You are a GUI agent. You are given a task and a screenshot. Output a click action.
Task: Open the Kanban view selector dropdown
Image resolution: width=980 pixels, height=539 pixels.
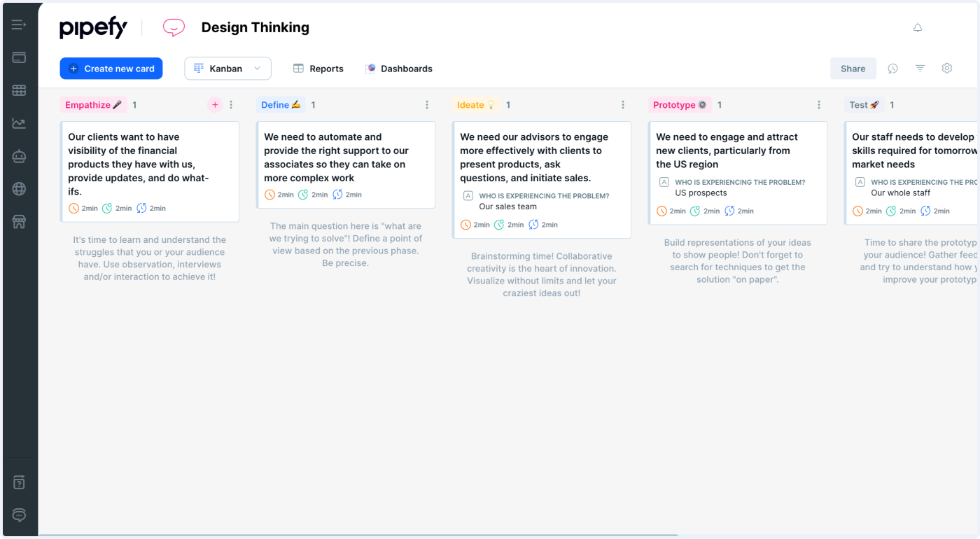pyautogui.click(x=227, y=68)
